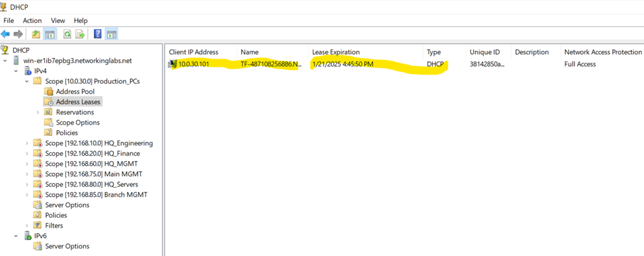Screen dimensions: 644x256
Task: Expand Scope [192.168.10.0] HQ_Engineering
Action: click(x=26, y=143)
